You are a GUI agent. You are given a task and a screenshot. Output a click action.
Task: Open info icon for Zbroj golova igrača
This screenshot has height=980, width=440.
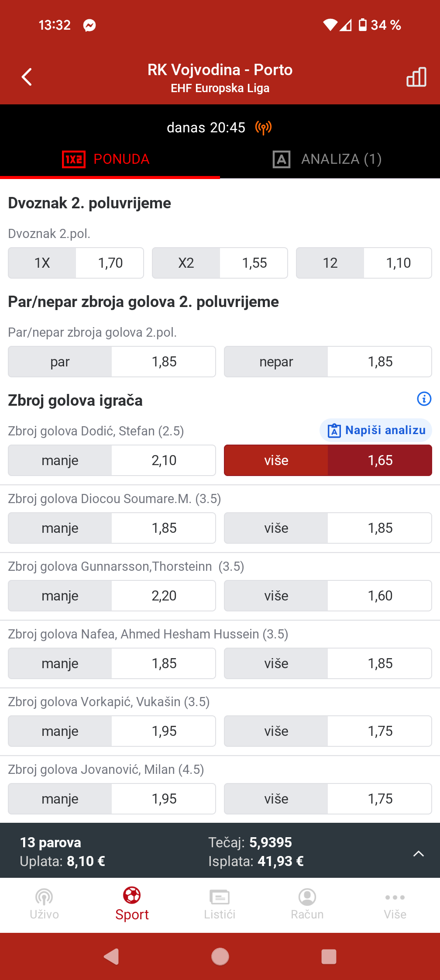coord(424,399)
